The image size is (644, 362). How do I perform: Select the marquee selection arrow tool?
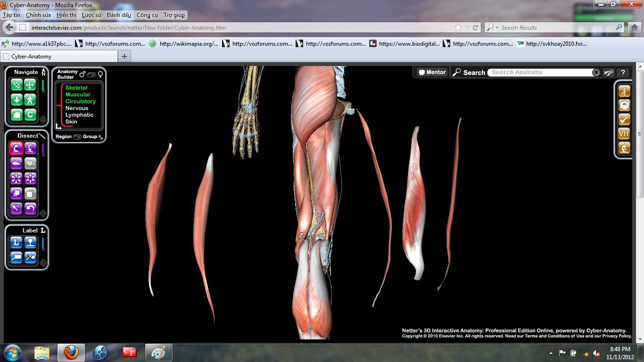coord(17,208)
